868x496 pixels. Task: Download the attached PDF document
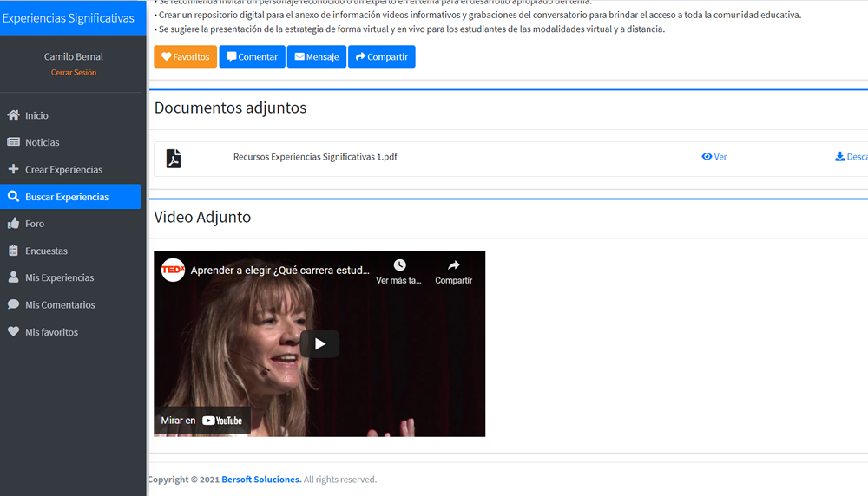851,157
